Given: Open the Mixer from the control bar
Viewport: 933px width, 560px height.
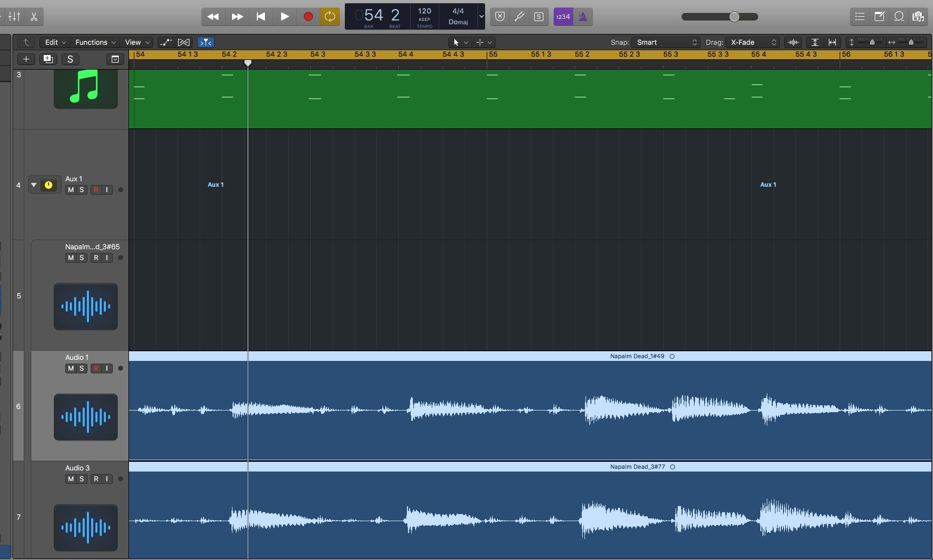Looking at the screenshot, I should pyautogui.click(x=15, y=17).
